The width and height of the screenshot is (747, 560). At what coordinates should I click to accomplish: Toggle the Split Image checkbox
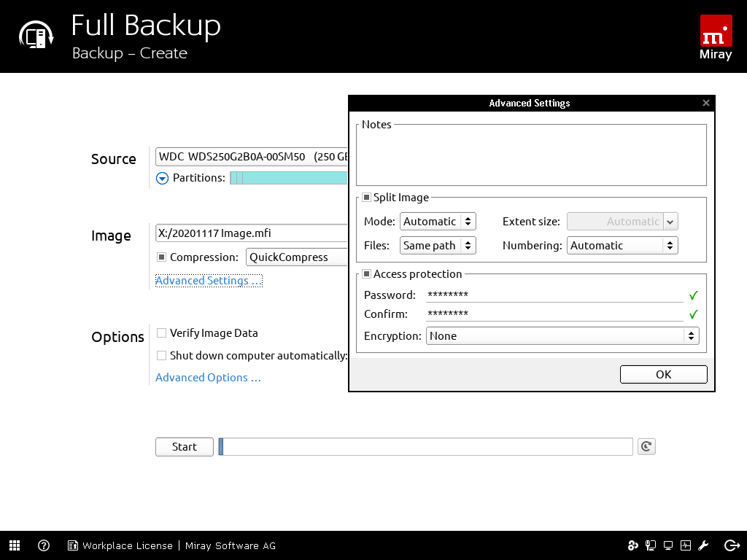pos(367,198)
